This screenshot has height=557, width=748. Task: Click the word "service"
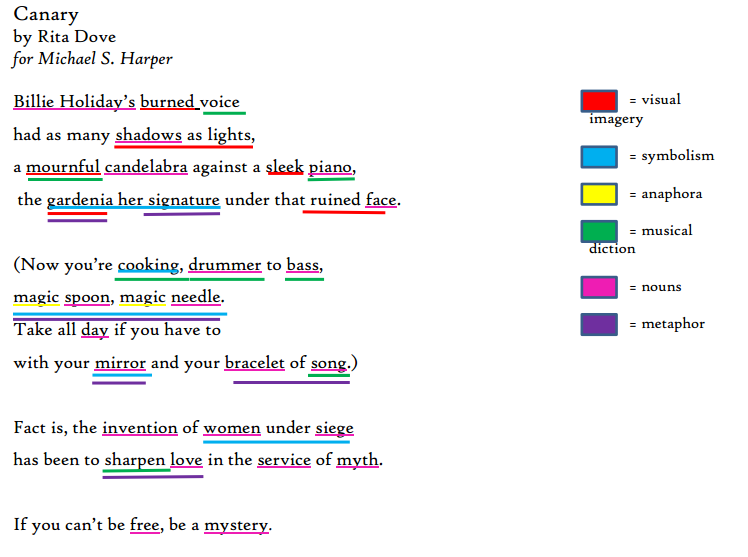pos(284,461)
